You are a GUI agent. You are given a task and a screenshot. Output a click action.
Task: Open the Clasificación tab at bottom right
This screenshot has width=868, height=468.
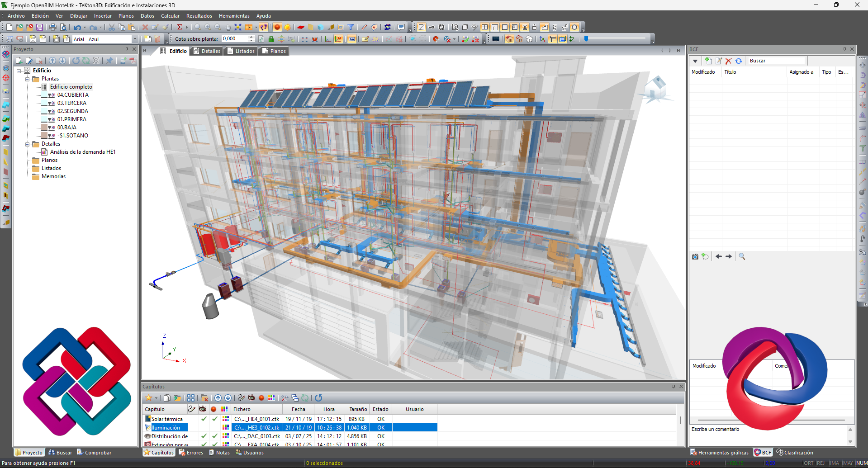coord(795,453)
